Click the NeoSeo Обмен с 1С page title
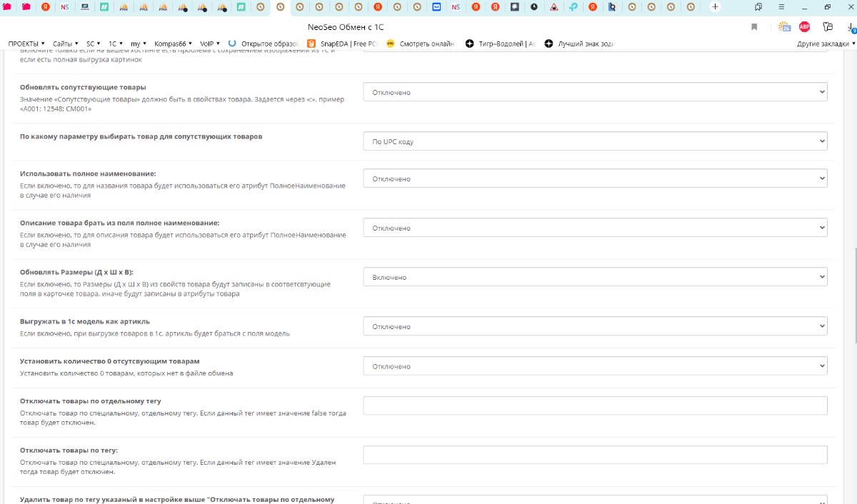857x504 pixels. (345, 26)
